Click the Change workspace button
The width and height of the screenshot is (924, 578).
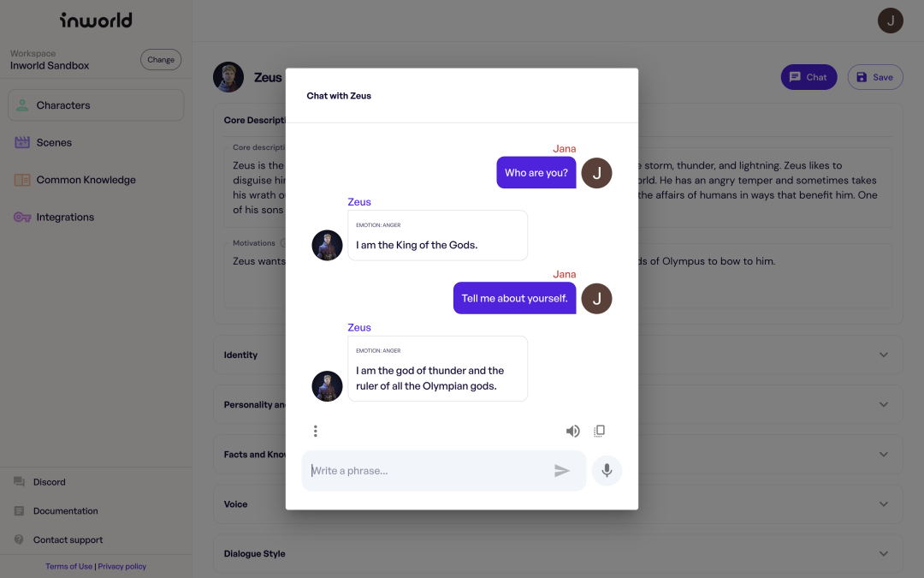coord(161,60)
